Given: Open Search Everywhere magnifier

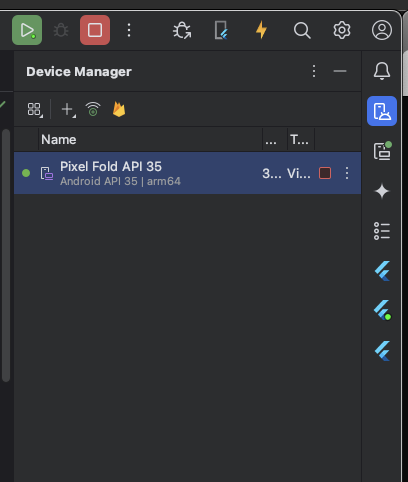Looking at the screenshot, I should tap(302, 31).
